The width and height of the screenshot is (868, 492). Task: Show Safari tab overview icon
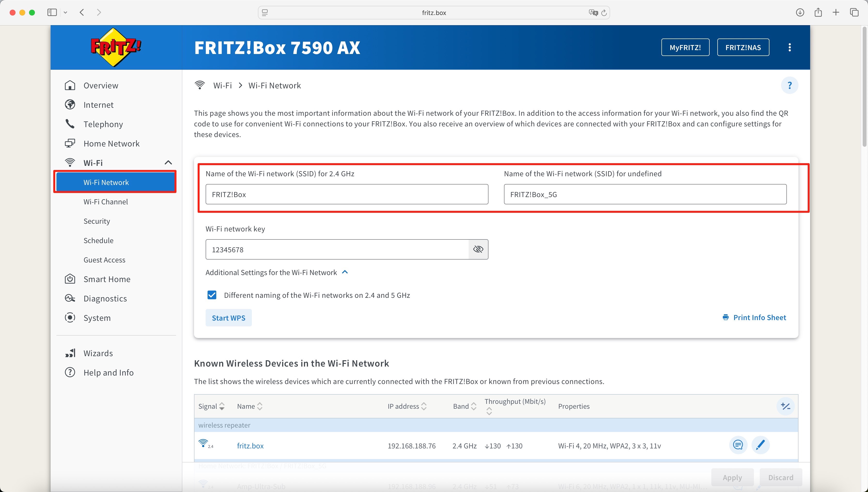(x=854, y=13)
